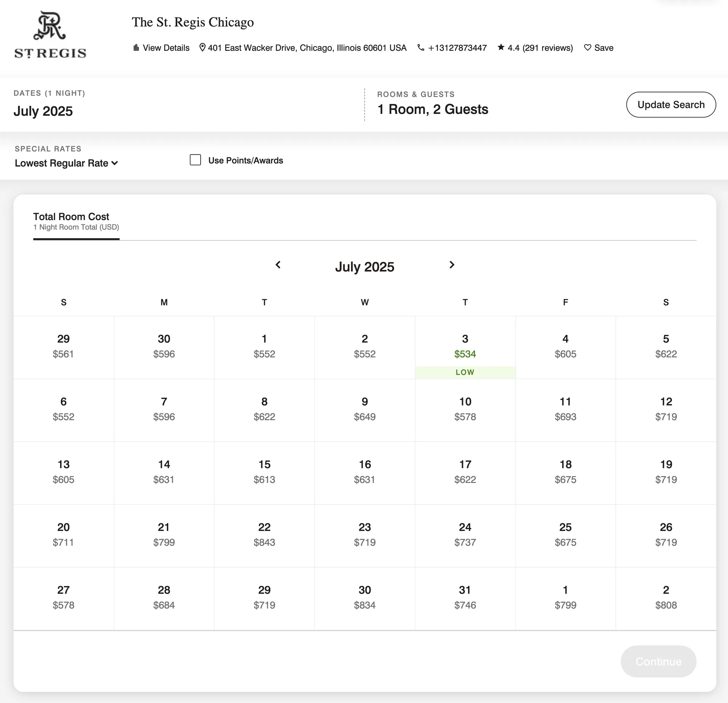This screenshot has width=728, height=703.
Task: Enable Use Points/Awards checkbox
Action: coord(195,160)
